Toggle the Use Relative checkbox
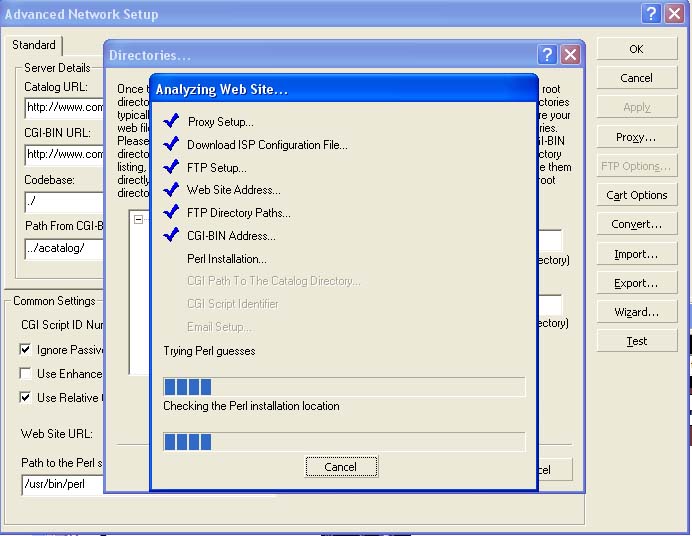This screenshot has height=536, width=692. (26, 398)
